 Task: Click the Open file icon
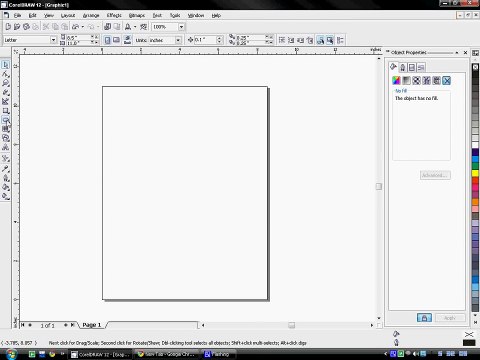17,27
